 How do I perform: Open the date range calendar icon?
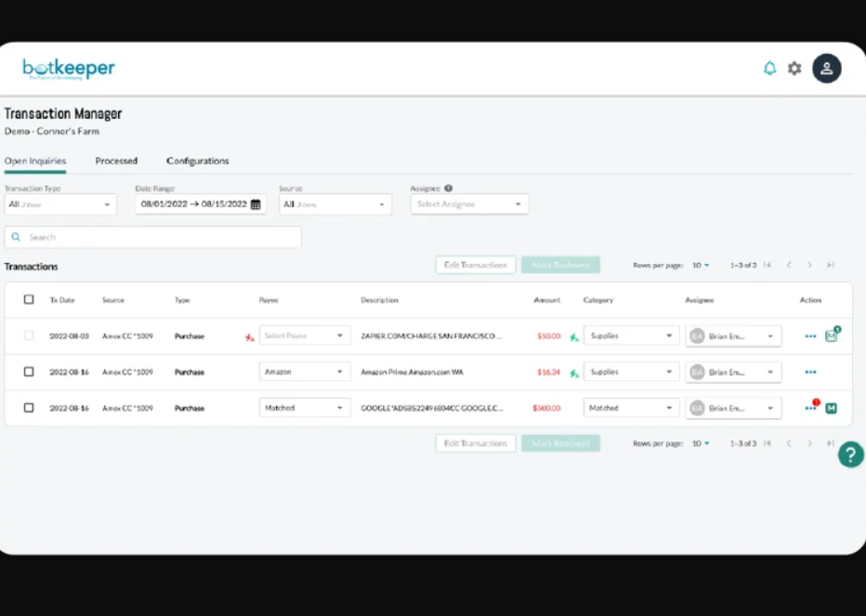[x=256, y=204]
